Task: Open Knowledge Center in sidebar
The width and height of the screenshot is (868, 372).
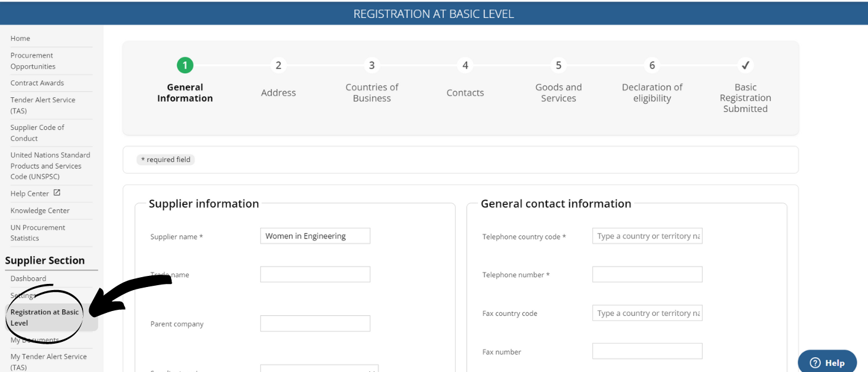Action: 40,211
